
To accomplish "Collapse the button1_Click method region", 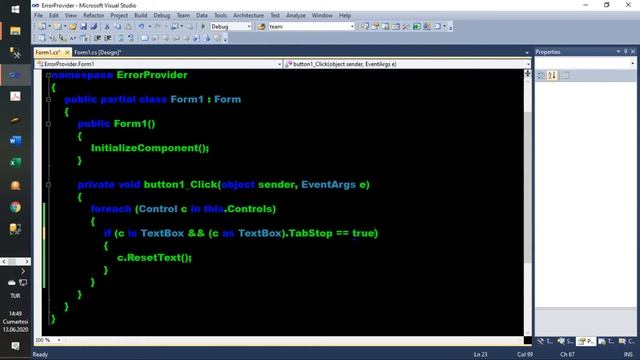I will (x=48, y=185).
